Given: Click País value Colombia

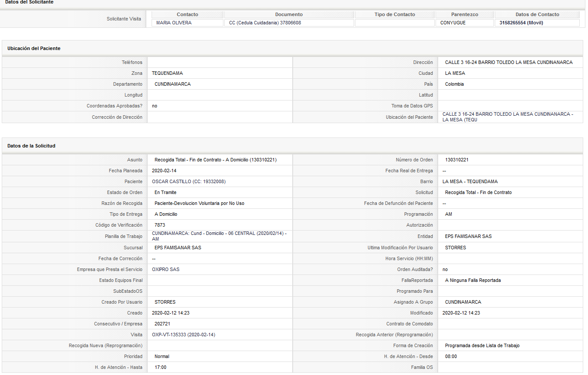Looking at the screenshot, I should click(x=454, y=84).
